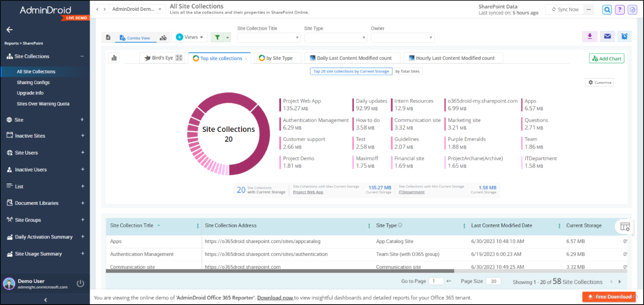
Task: Click the Go to Page input field
Action: 436,281
